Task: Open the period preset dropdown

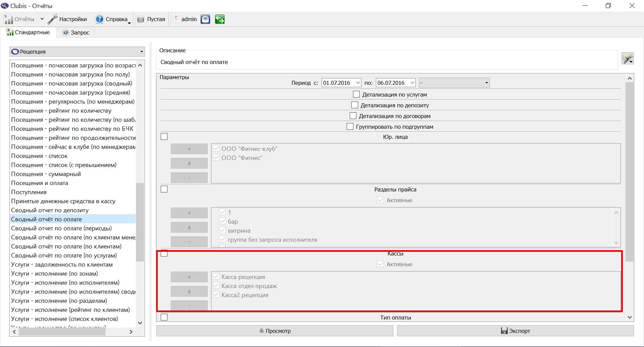Action: pos(454,83)
